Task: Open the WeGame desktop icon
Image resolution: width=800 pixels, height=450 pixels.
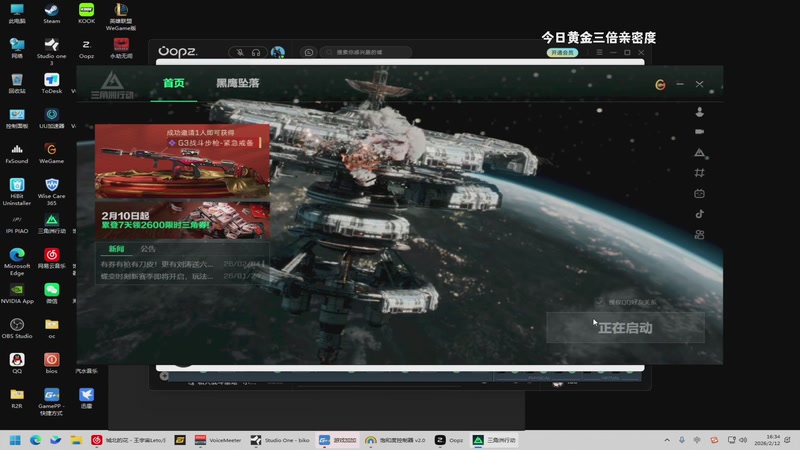Action: click(x=52, y=154)
